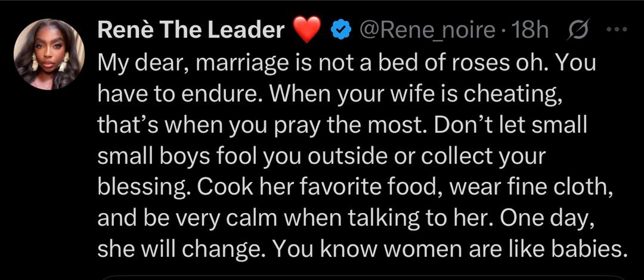Image resolution: width=644 pixels, height=280 pixels.
Task: Open the @Rene_noire handle link
Action: click(x=427, y=30)
